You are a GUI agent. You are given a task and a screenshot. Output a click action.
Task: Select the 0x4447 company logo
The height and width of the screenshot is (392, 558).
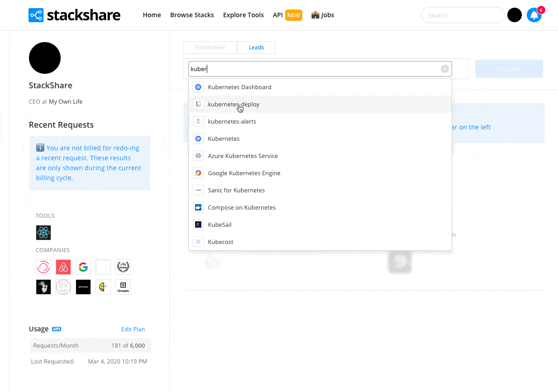tap(63, 287)
